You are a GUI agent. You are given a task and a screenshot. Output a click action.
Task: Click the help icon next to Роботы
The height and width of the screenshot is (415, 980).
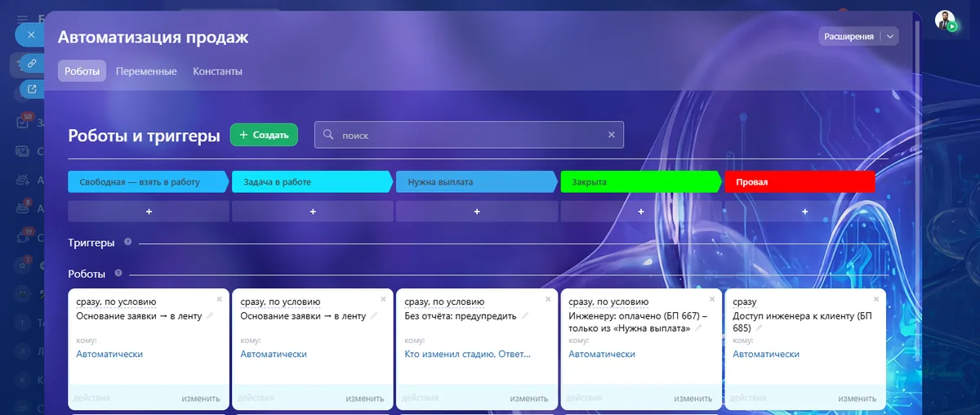point(118,273)
